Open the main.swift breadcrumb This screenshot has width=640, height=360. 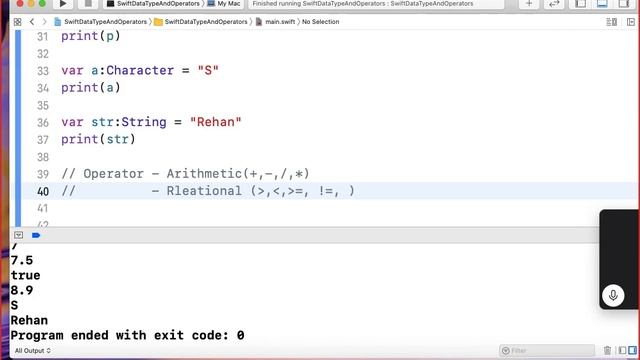tap(276, 22)
